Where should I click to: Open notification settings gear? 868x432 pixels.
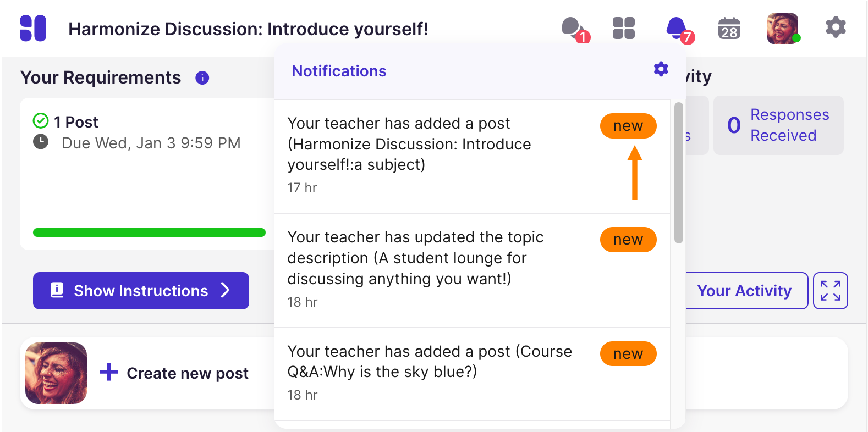pyautogui.click(x=661, y=69)
